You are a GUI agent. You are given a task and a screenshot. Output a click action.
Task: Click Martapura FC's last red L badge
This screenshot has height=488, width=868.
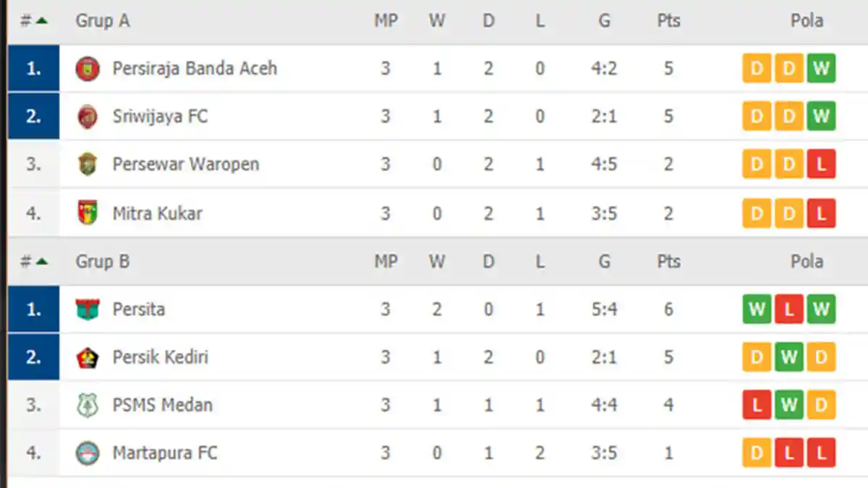[x=821, y=453]
